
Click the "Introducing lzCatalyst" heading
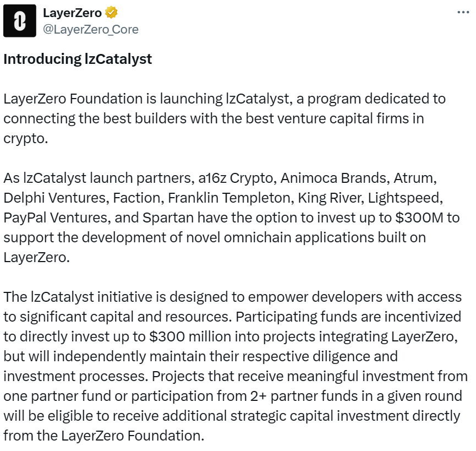tap(78, 59)
